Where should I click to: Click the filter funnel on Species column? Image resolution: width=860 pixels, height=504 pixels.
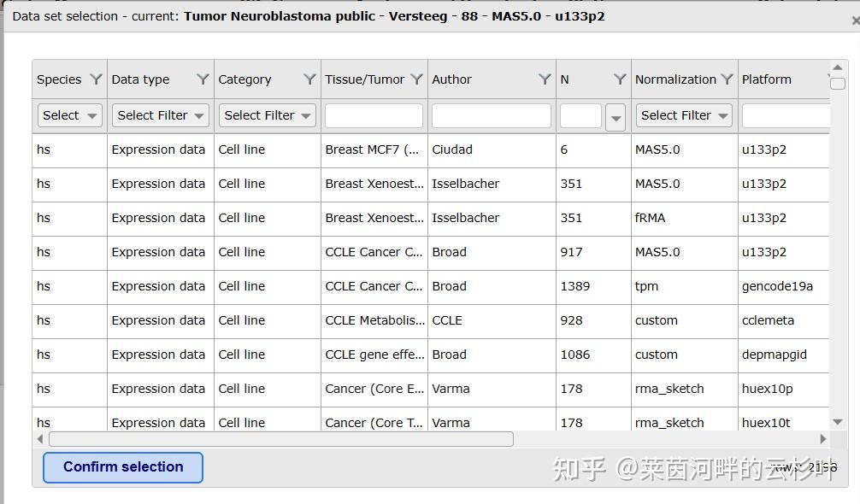(x=97, y=79)
